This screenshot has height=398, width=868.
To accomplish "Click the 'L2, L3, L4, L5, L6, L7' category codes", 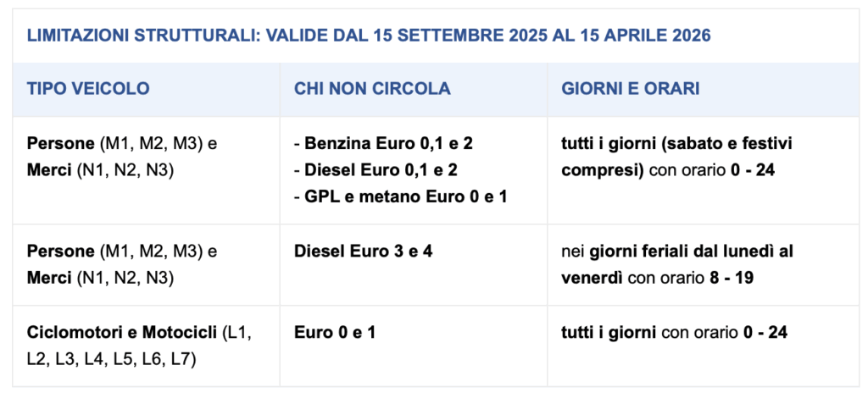I will (111, 359).
